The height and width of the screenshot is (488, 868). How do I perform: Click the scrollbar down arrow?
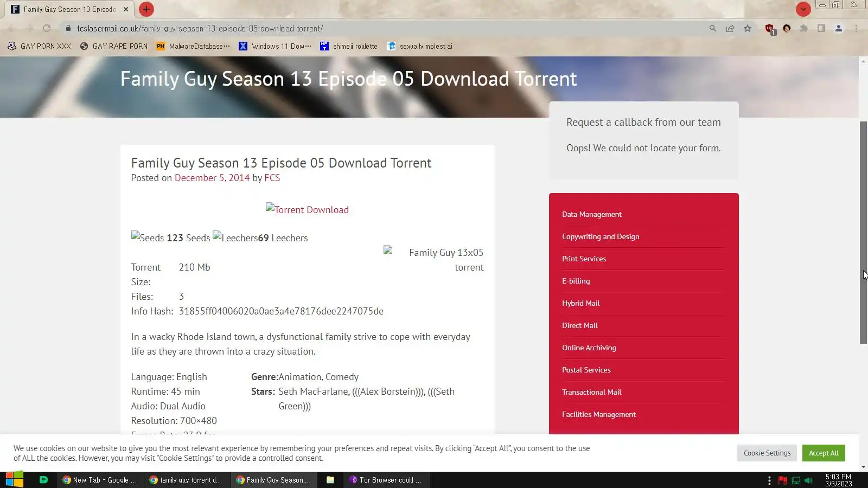(x=863, y=467)
